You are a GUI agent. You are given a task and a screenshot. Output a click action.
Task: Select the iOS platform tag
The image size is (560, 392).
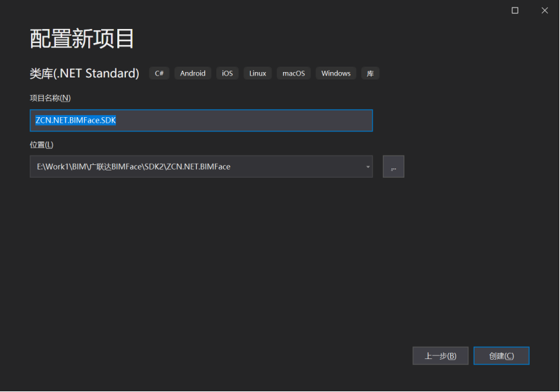tap(227, 73)
